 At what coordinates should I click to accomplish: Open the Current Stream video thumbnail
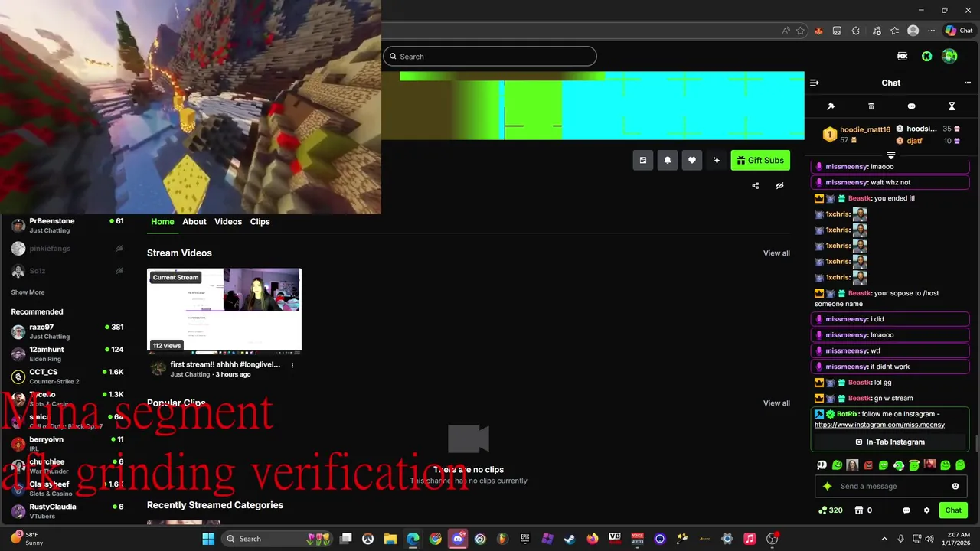(224, 310)
